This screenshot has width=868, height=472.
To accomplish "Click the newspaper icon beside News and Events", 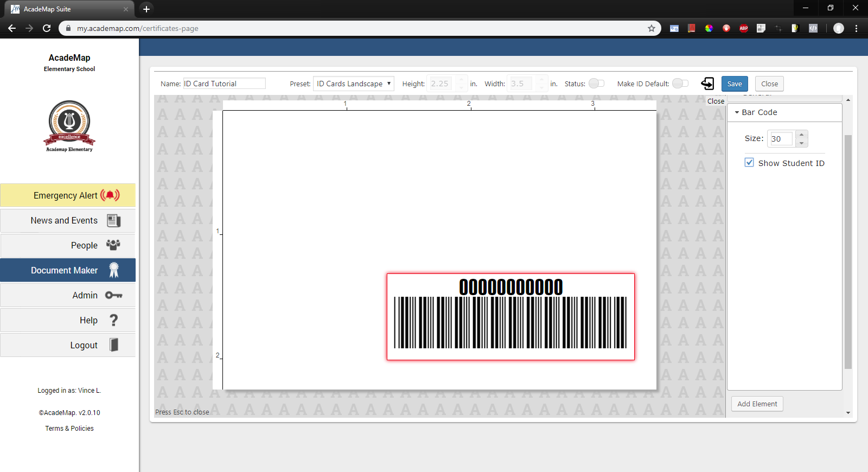I will click(x=113, y=221).
